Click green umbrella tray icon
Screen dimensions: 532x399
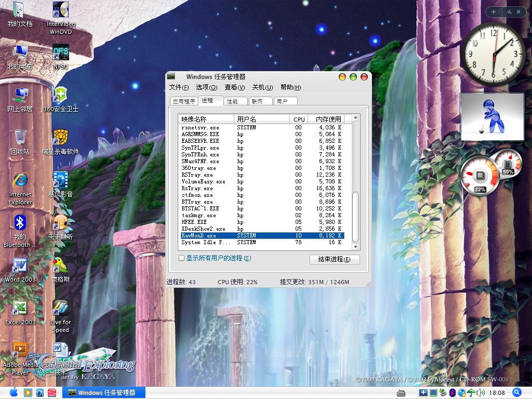tap(471, 393)
